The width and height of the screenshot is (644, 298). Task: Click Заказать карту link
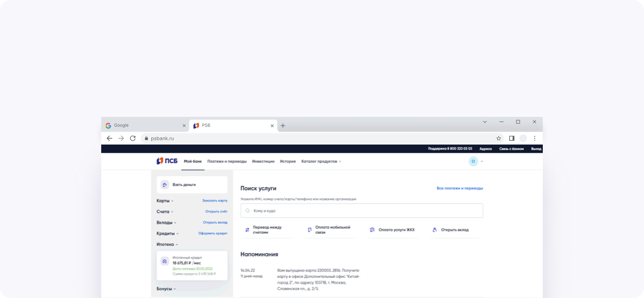(215, 201)
